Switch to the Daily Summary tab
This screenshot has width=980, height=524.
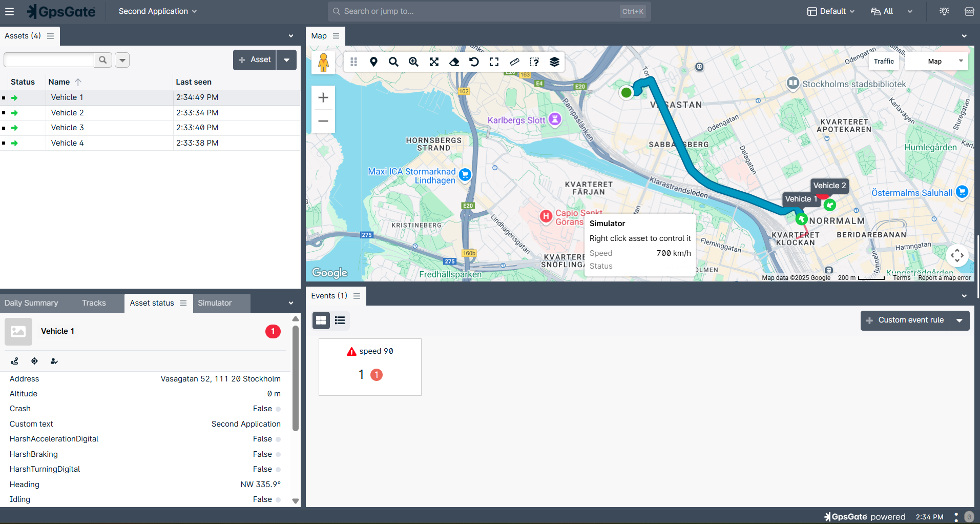click(31, 303)
